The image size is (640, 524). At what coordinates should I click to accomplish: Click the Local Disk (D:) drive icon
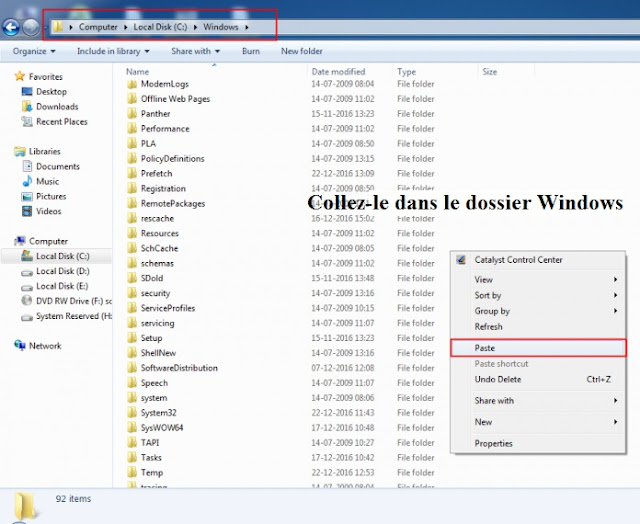point(27,271)
